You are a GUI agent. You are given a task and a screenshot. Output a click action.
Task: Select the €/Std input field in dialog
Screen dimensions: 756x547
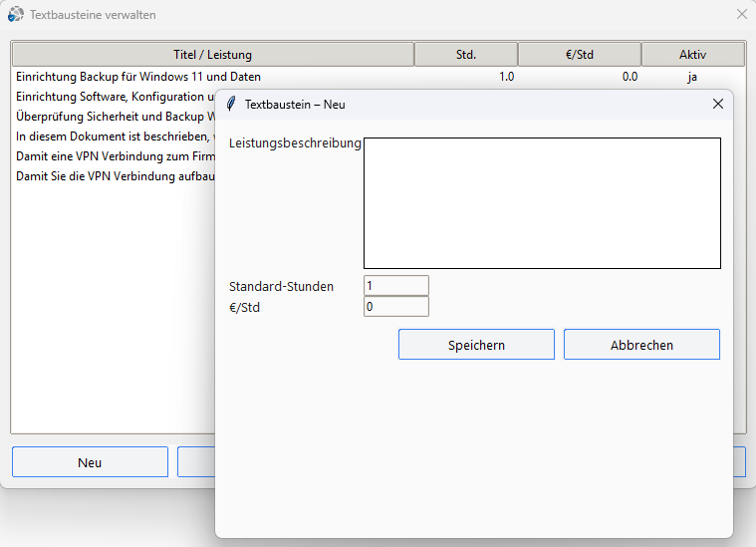(x=396, y=307)
